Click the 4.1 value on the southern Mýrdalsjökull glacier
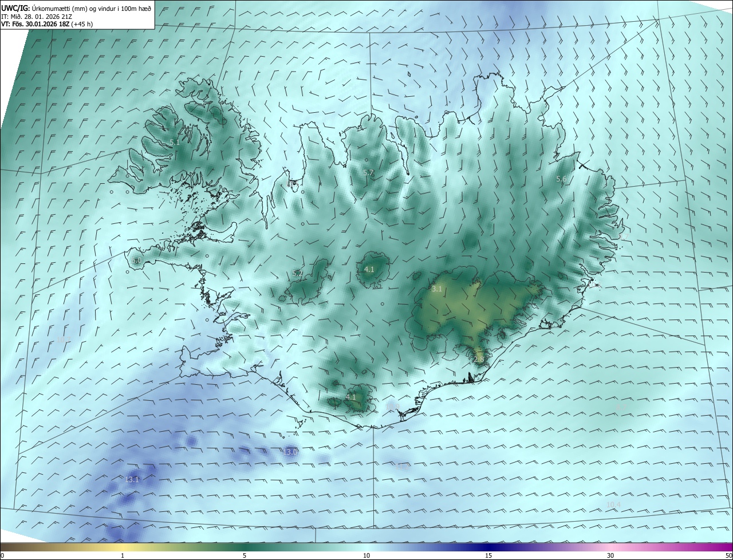Viewport: 733px width, 560px height. [x=351, y=397]
